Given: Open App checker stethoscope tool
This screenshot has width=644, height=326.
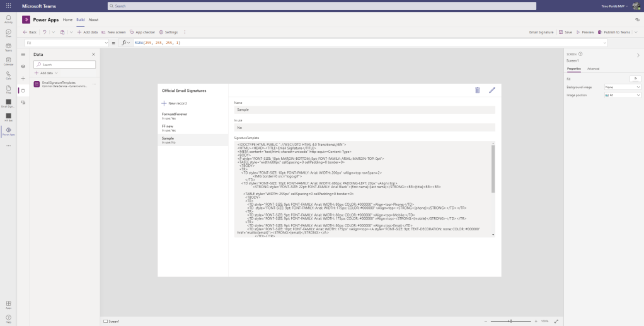Looking at the screenshot, I should [x=142, y=32].
